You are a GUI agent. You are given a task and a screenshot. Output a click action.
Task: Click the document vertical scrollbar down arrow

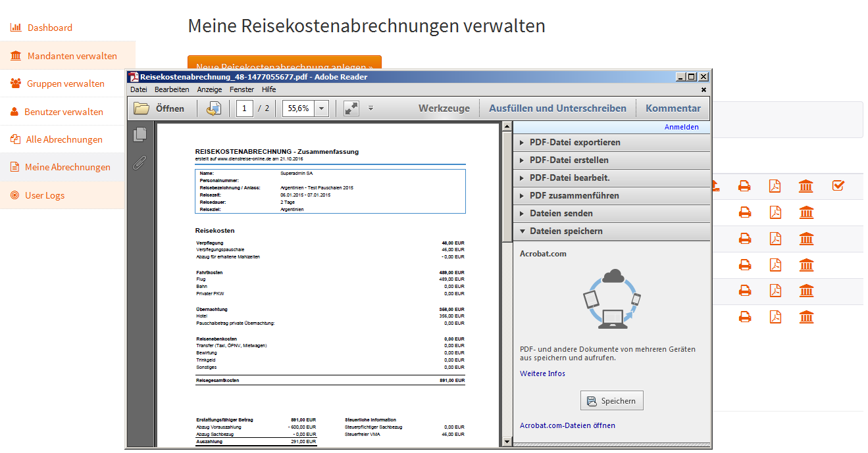[507, 441]
